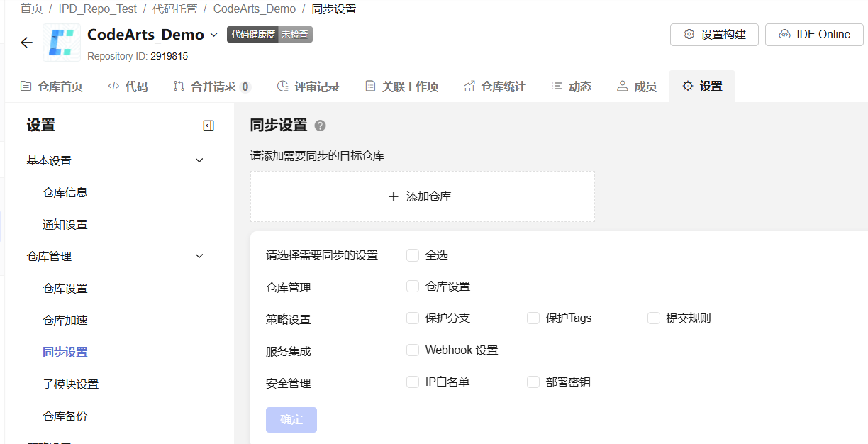The image size is (868, 444).
Task: Open the 代码 tab
Action: pyautogui.click(x=128, y=87)
